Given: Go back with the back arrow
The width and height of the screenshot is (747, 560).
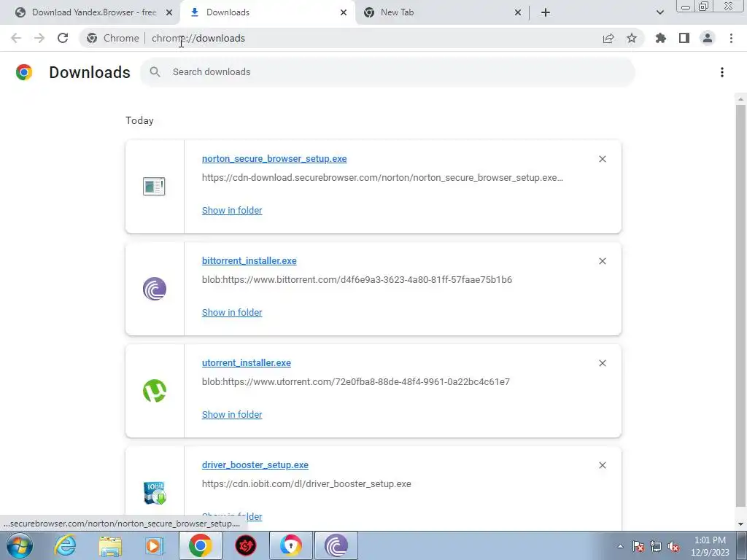Looking at the screenshot, I should 16,38.
